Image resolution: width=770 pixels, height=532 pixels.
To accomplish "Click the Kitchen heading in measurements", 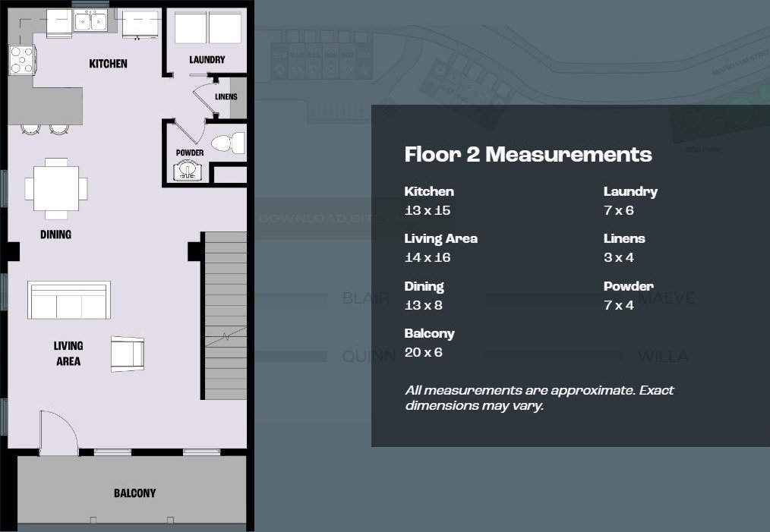I will coord(429,191).
